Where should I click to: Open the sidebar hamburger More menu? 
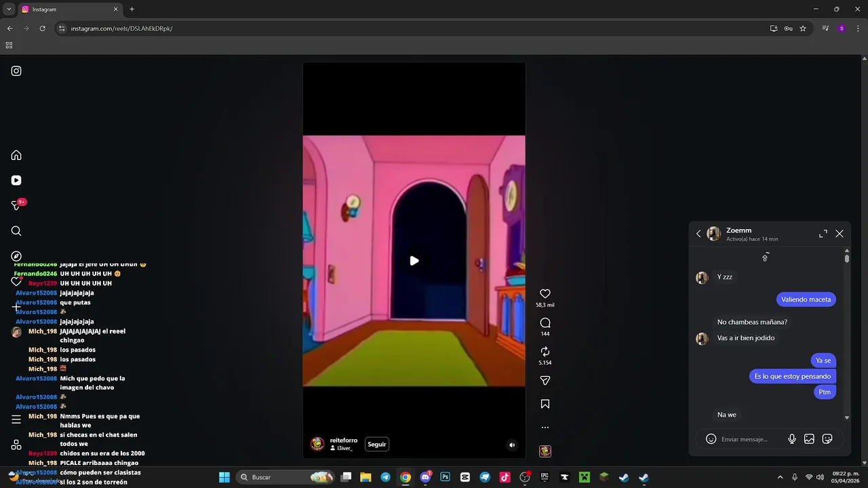coord(16,420)
